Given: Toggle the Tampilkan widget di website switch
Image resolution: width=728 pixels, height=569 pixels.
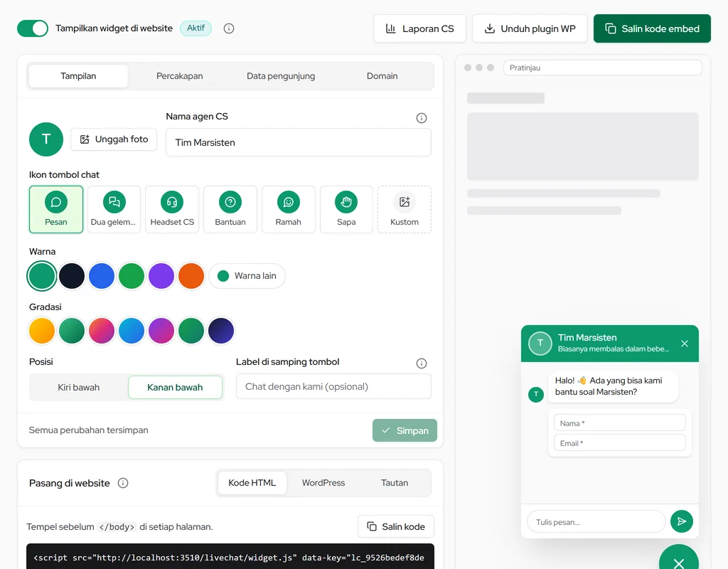Looking at the screenshot, I should [x=33, y=28].
